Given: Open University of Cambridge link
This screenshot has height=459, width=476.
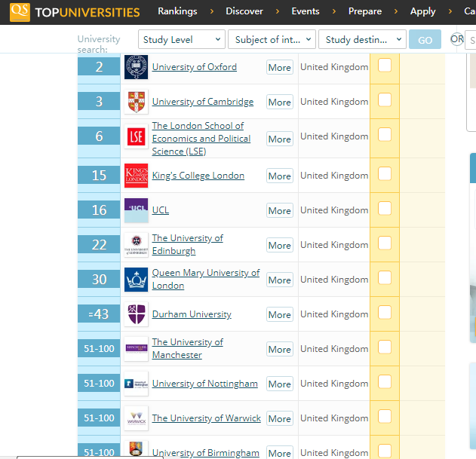Looking at the screenshot, I should [203, 101].
